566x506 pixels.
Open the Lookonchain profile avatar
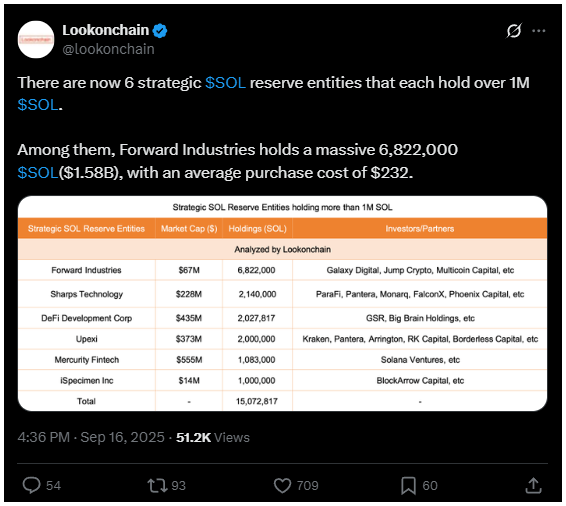pos(36,39)
